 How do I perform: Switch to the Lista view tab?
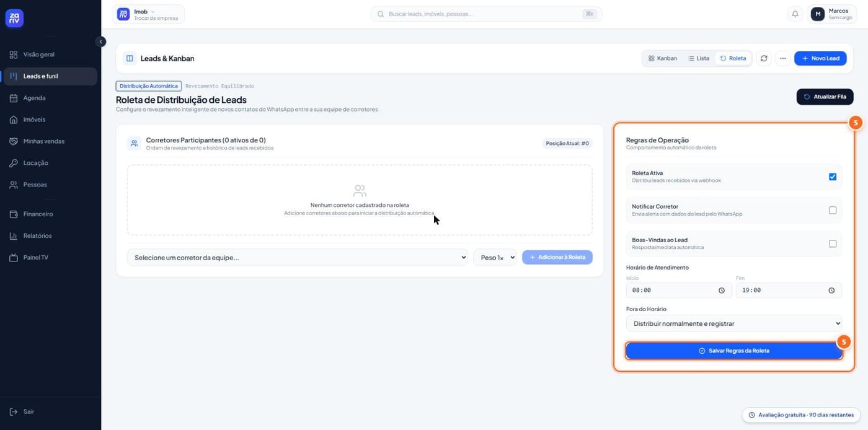[699, 58]
